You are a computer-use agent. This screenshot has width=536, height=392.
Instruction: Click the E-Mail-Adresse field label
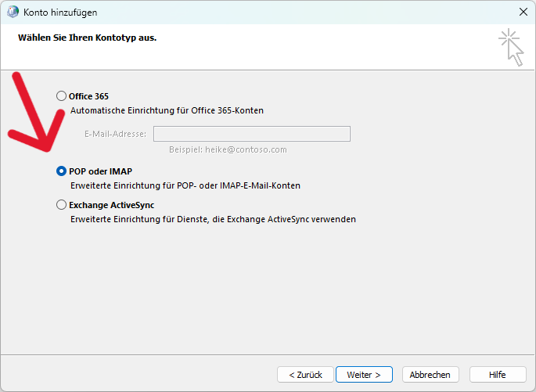click(115, 134)
